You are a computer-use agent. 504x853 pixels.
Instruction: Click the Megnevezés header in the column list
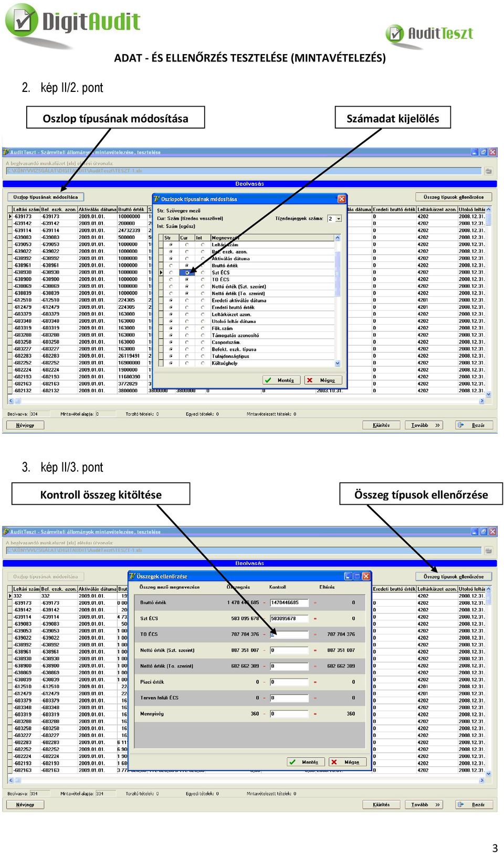[272, 238]
